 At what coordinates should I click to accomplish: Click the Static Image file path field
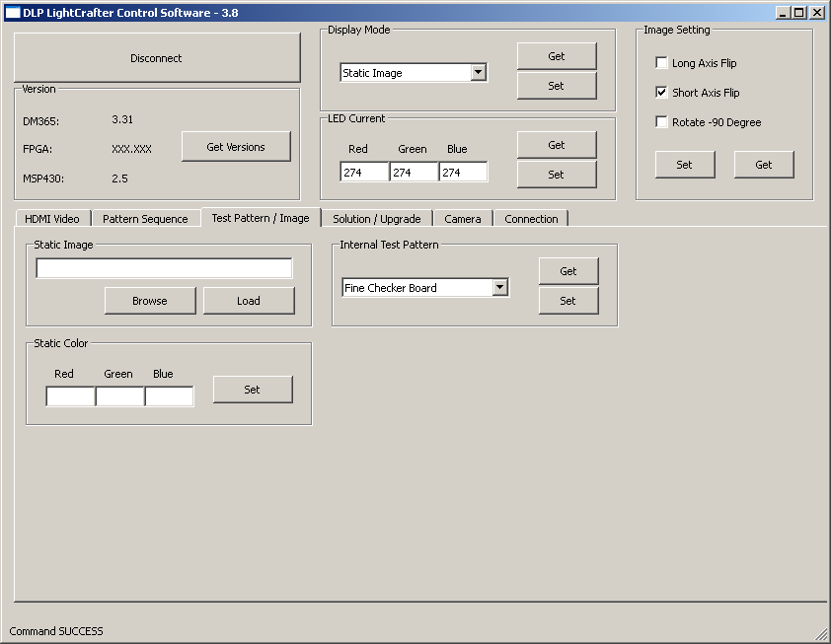coord(164,268)
